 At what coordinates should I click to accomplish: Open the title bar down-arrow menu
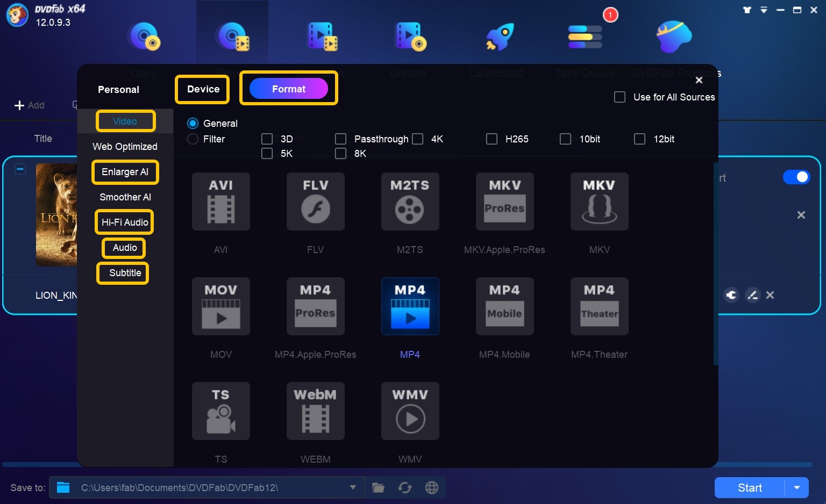click(x=764, y=10)
